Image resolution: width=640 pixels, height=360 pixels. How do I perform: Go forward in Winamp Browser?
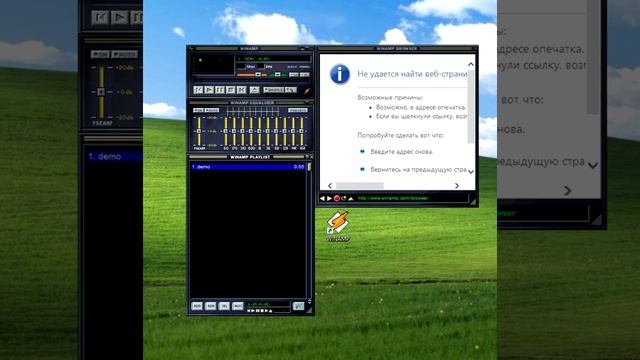329,198
